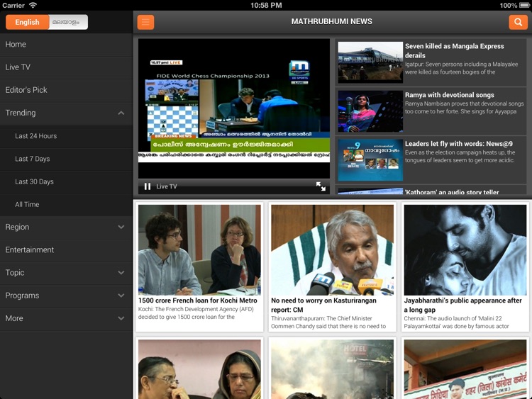Choose All Time trending filter
Image resolution: width=532 pixels, height=399 pixels.
66,204
